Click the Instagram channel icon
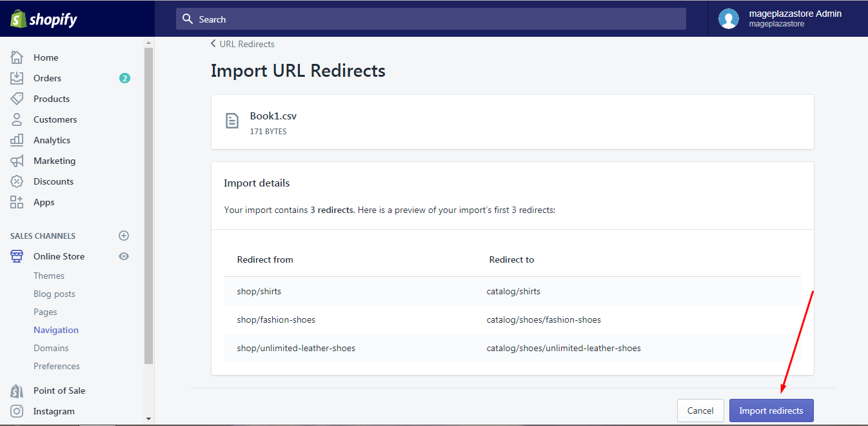 tap(17, 411)
